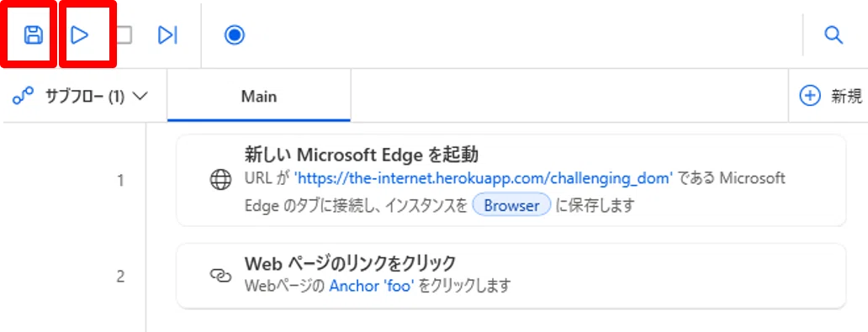
Task: Switch to the Main tab
Action: pos(258,97)
